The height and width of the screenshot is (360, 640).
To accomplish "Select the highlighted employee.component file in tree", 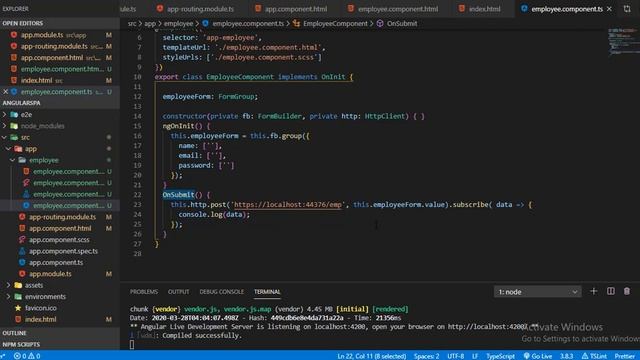I will (x=59, y=206).
